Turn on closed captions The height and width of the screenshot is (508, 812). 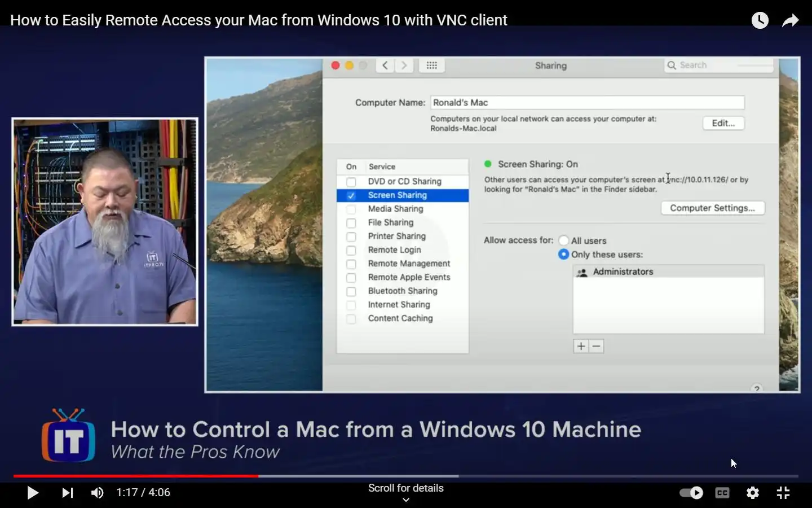[722, 493]
